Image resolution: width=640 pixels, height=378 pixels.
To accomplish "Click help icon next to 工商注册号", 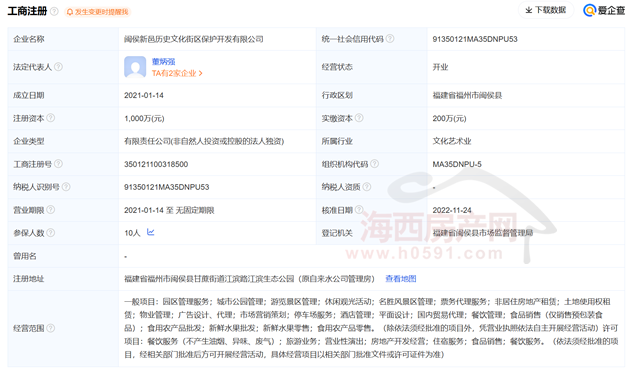I will [58, 164].
